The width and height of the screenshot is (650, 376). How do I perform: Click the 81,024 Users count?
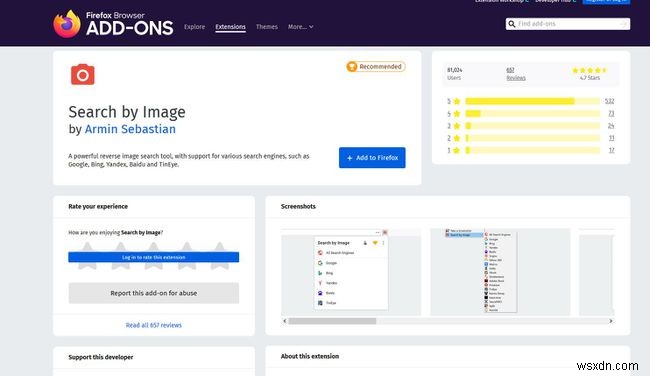pyautogui.click(x=455, y=74)
